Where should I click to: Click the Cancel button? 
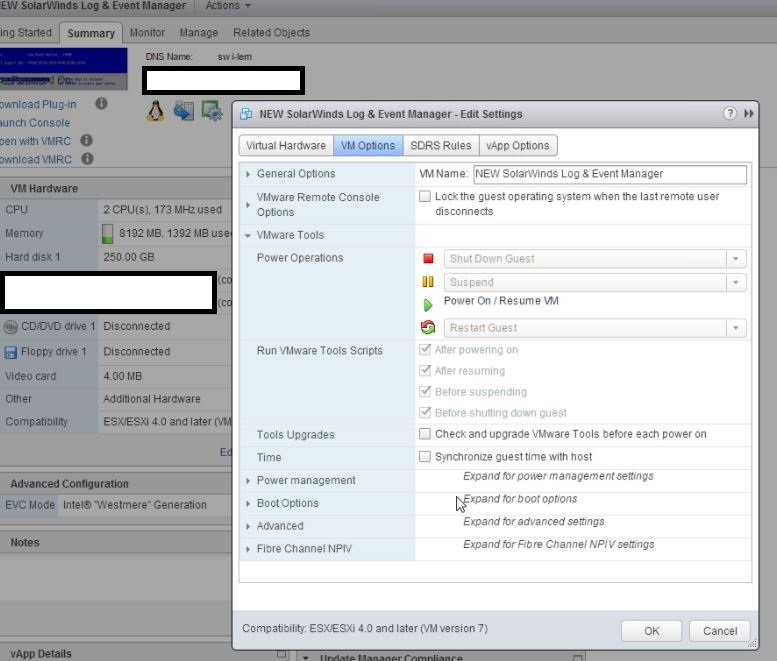(720, 631)
